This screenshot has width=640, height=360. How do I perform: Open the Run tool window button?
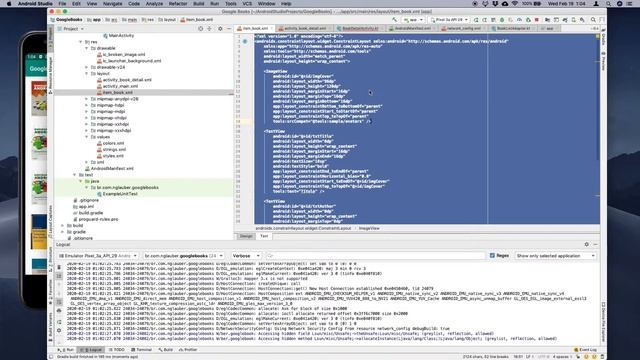(66, 350)
